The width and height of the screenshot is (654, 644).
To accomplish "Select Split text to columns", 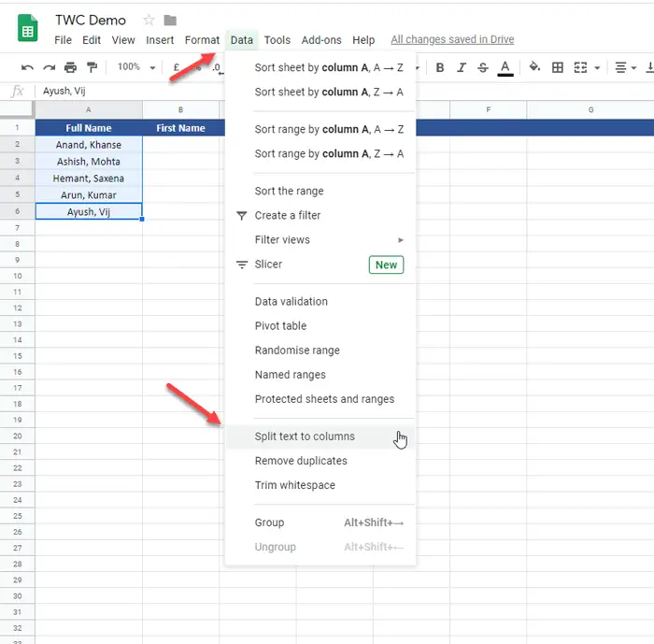I will pos(320,436).
